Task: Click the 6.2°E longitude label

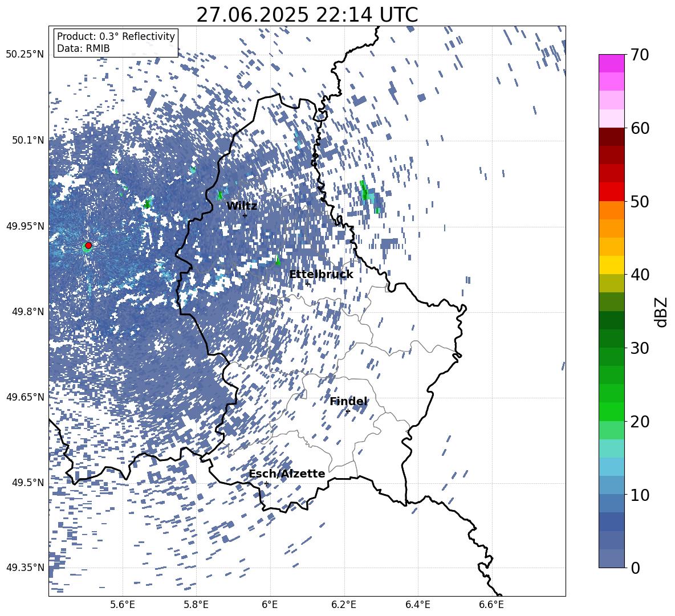Action: pos(344,605)
